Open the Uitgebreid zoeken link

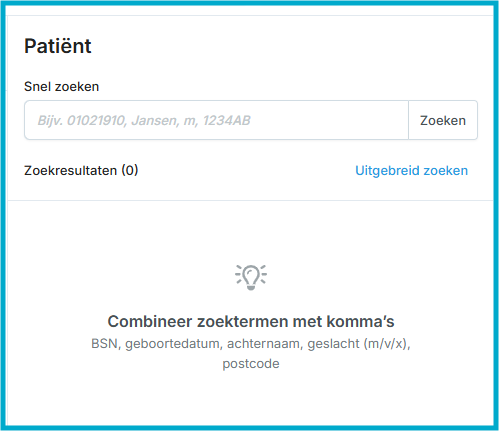pyautogui.click(x=411, y=171)
